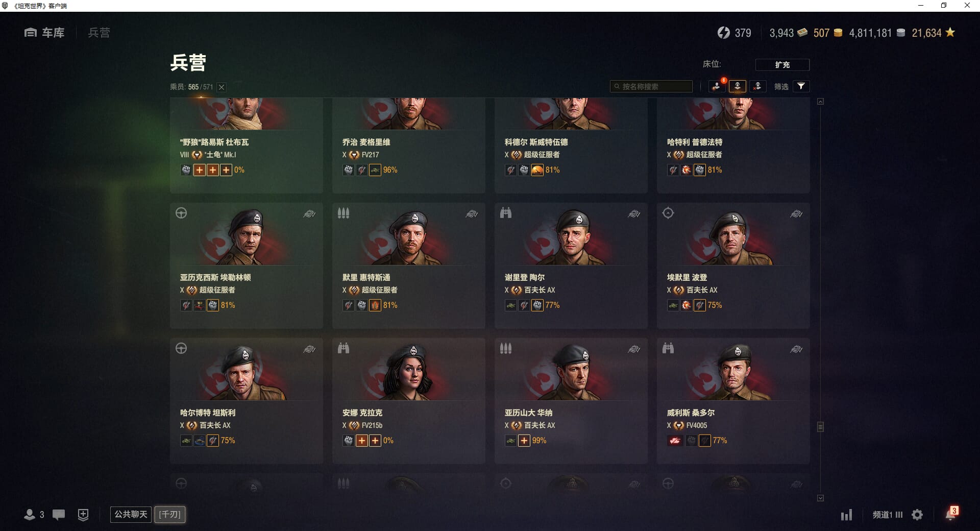Open game settings gear icon

tap(917, 515)
